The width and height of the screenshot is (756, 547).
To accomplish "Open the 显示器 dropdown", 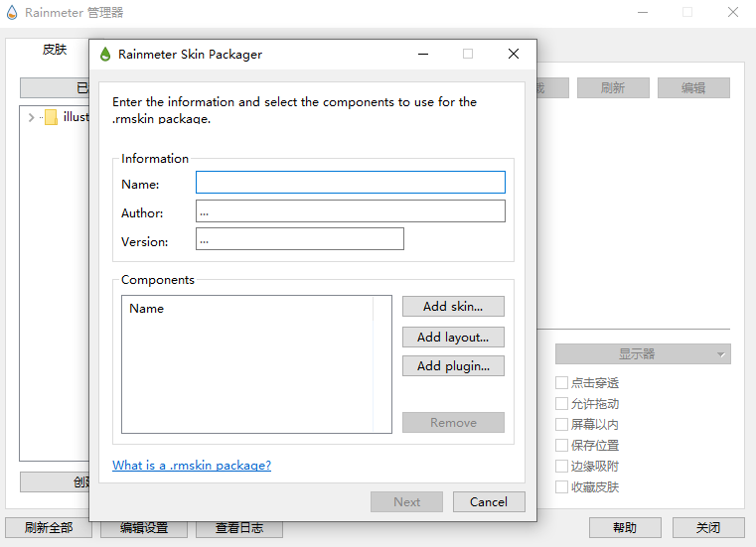I will pyautogui.click(x=643, y=354).
